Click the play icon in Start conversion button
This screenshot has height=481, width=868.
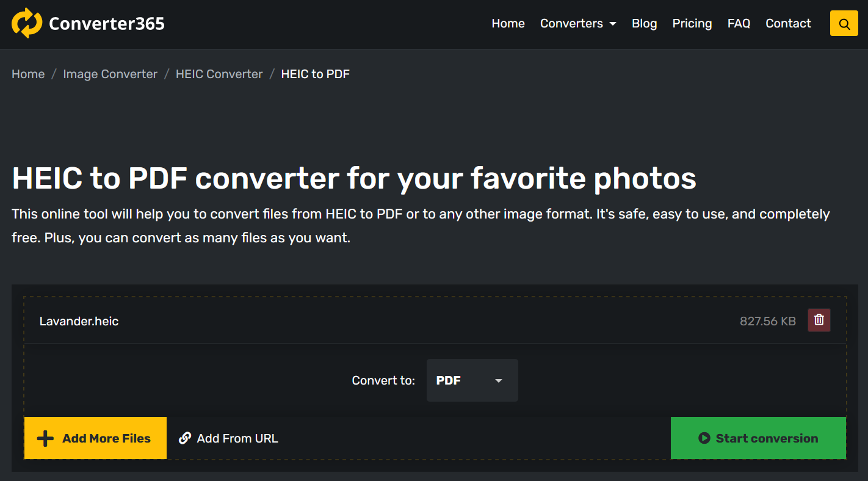(704, 438)
